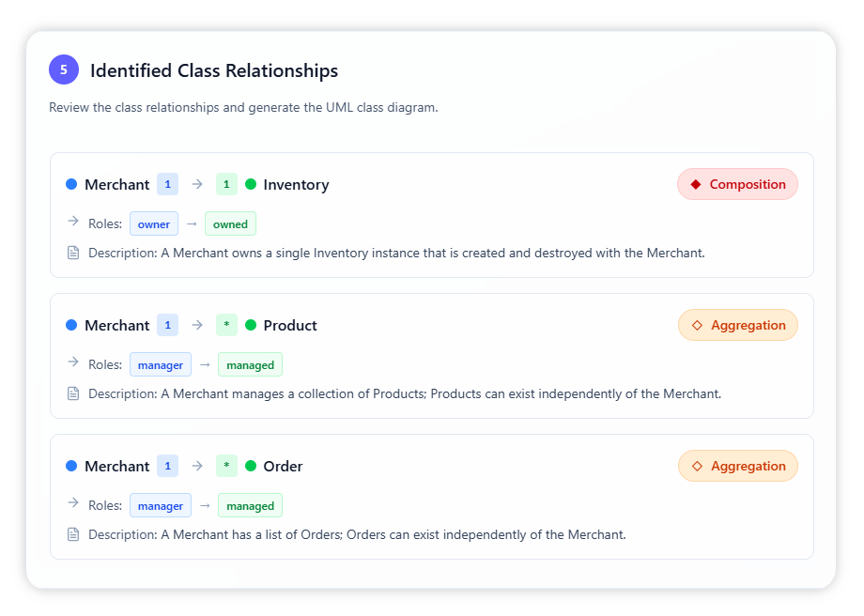Viewport: 864px width, 616px height.
Task: Click the roles arrow icon in Order card
Action: pos(73,503)
